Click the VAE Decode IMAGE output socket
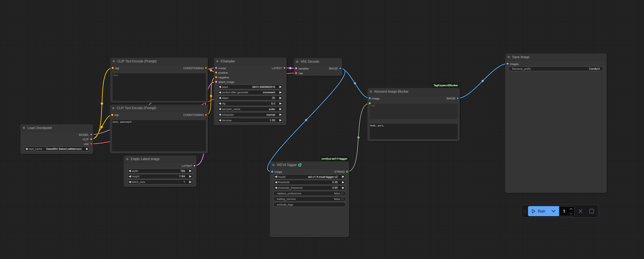Screen dimensions: 644x259 [x=340, y=69]
